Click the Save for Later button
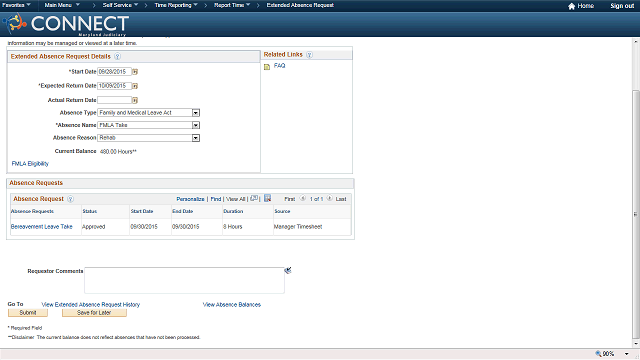This screenshot has height=360, width=640. coord(94,313)
